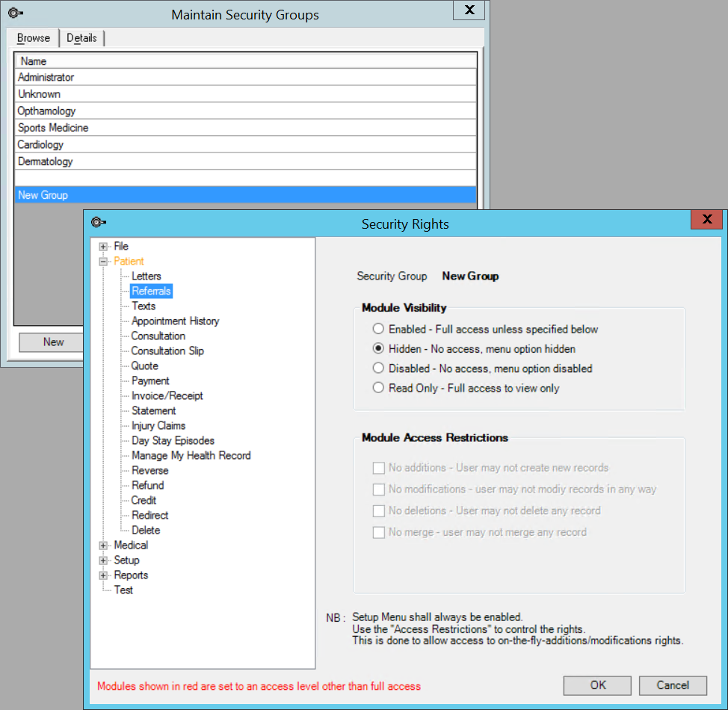The width and height of the screenshot is (728, 710).
Task: Select the Patient tree label
Action: point(129,262)
